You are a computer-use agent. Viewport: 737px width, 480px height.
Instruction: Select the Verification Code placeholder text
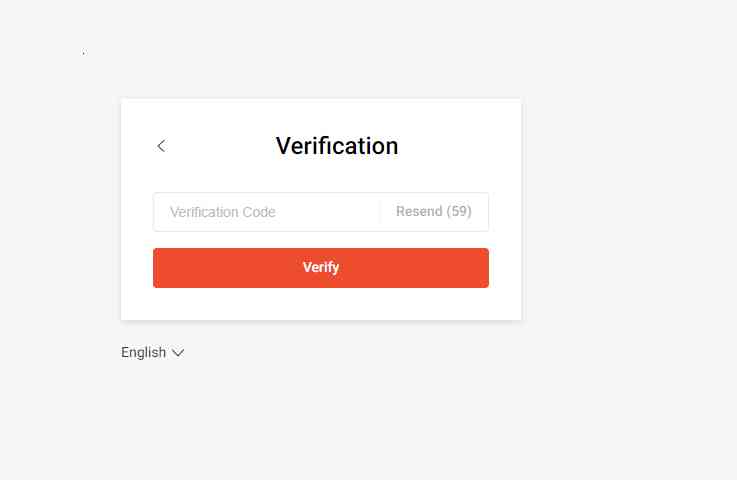pyautogui.click(x=223, y=212)
